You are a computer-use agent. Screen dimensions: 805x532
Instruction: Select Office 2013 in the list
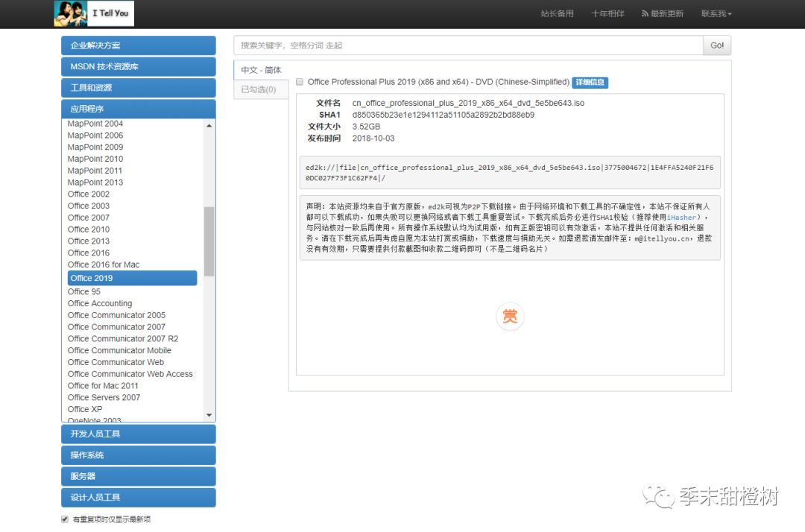(88, 241)
